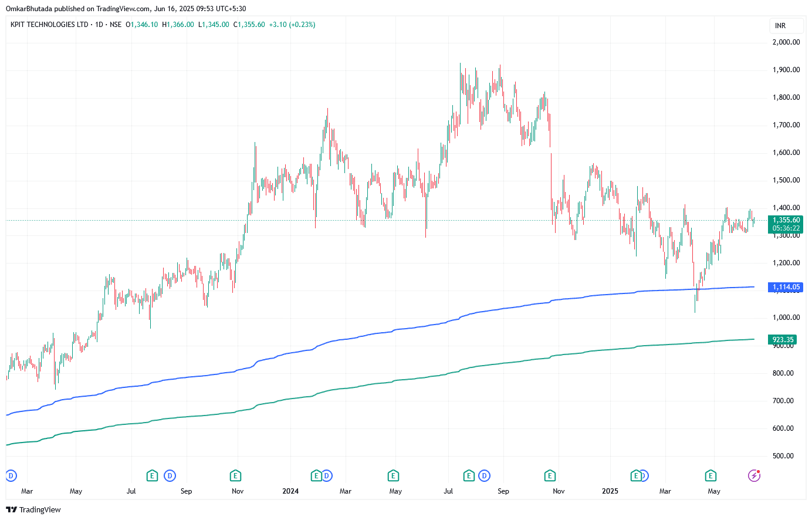
Task: Click the 600.00 price axis label
Action: 783,428
